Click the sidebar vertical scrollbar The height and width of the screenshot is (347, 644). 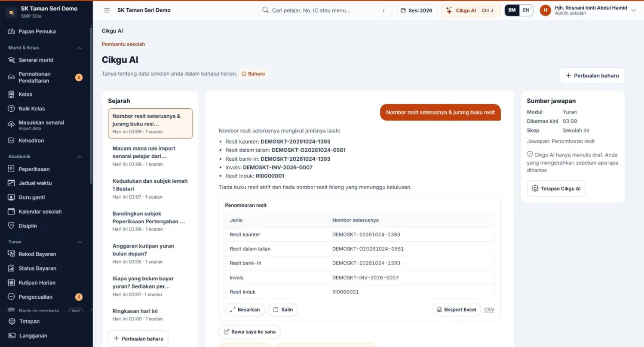tap(91, 105)
